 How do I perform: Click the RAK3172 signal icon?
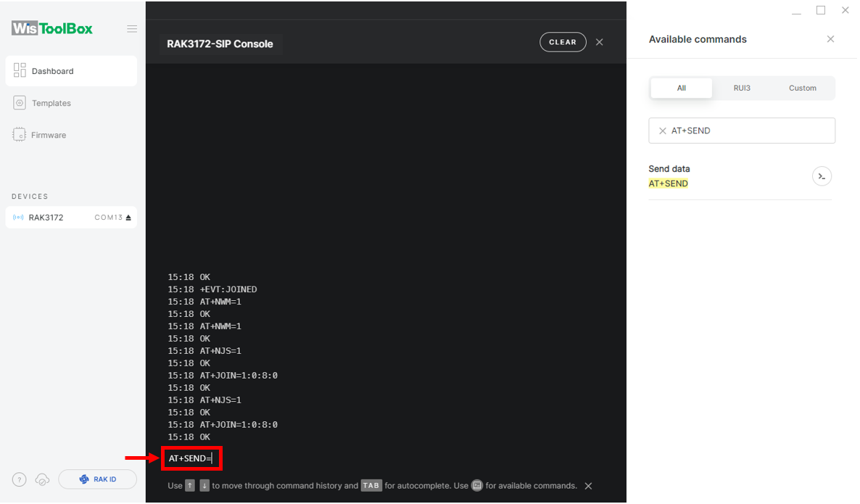pos(18,217)
